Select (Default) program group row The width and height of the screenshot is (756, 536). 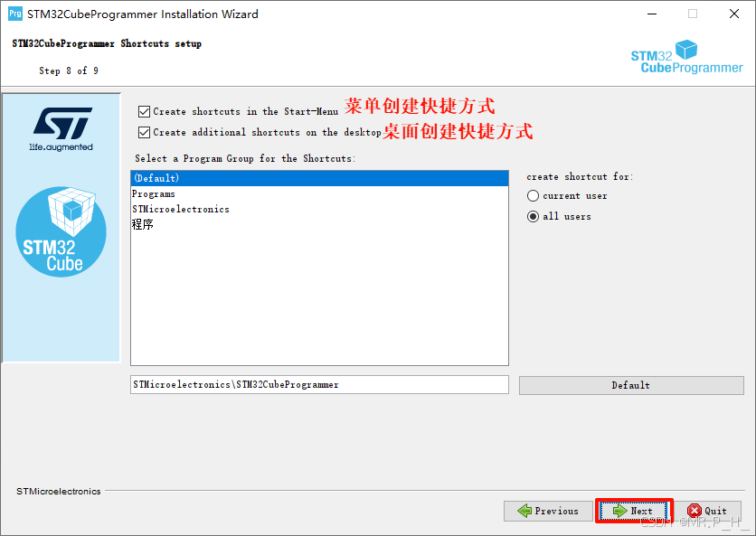[319, 178]
